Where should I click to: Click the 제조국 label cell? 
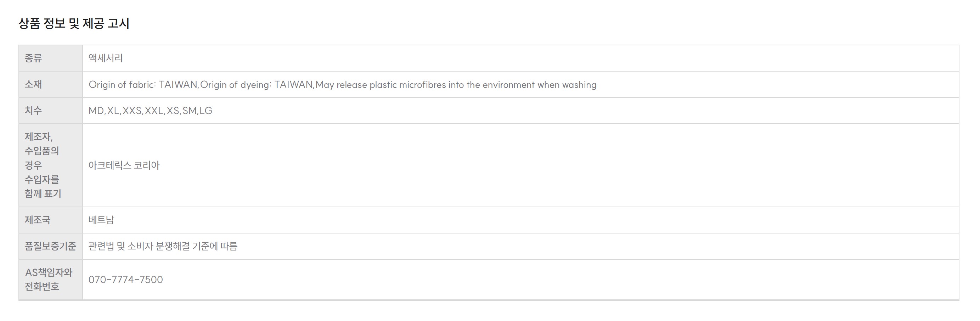pyautogui.click(x=51, y=220)
